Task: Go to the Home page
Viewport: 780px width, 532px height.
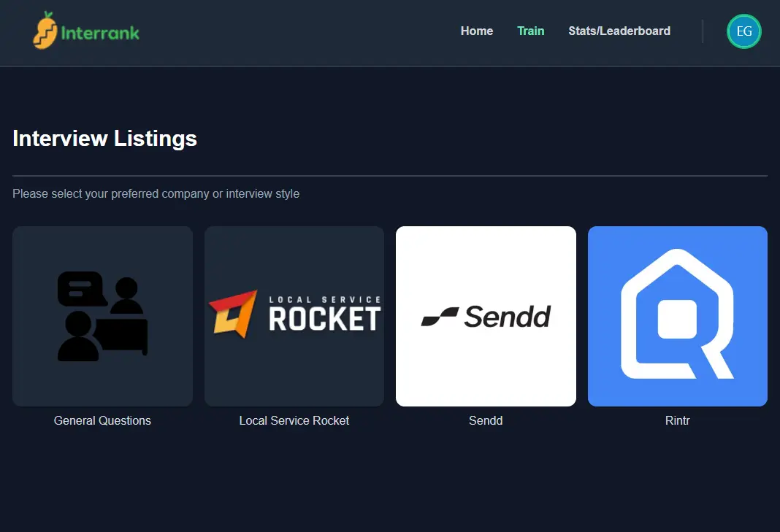Action: click(x=476, y=31)
